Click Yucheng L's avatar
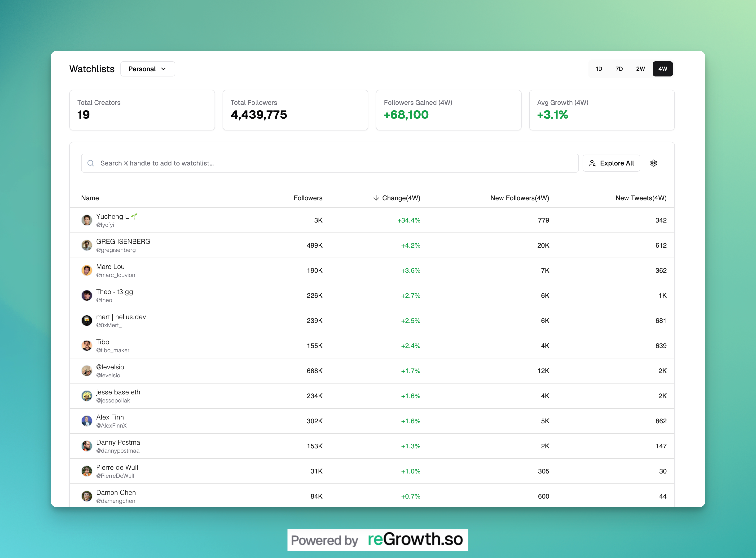The image size is (756, 558). (x=87, y=220)
